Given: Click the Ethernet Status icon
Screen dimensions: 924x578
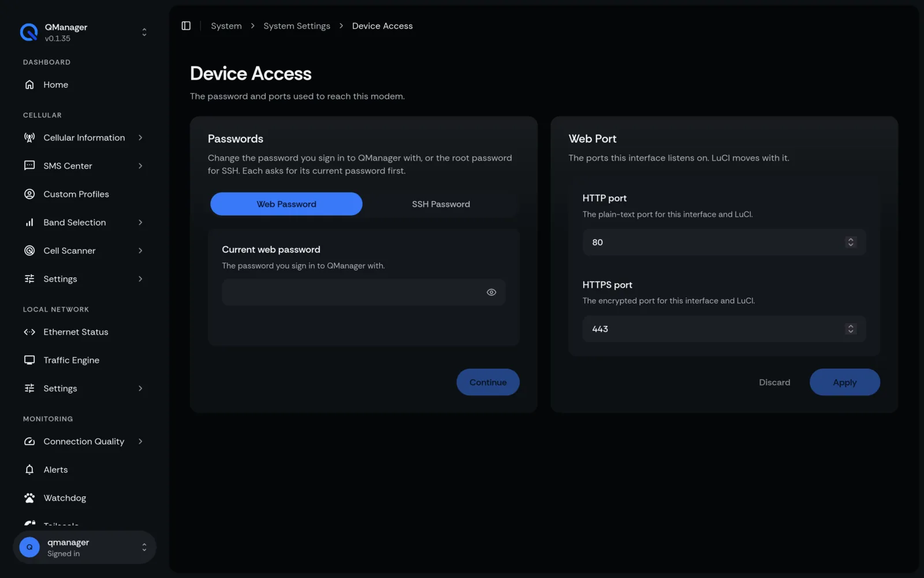Looking at the screenshot, I should click(x=29, y=332).
